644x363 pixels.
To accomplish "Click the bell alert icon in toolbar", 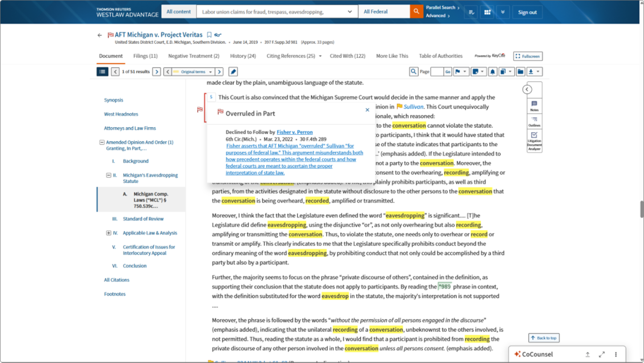I will click(x=493, y=72).
